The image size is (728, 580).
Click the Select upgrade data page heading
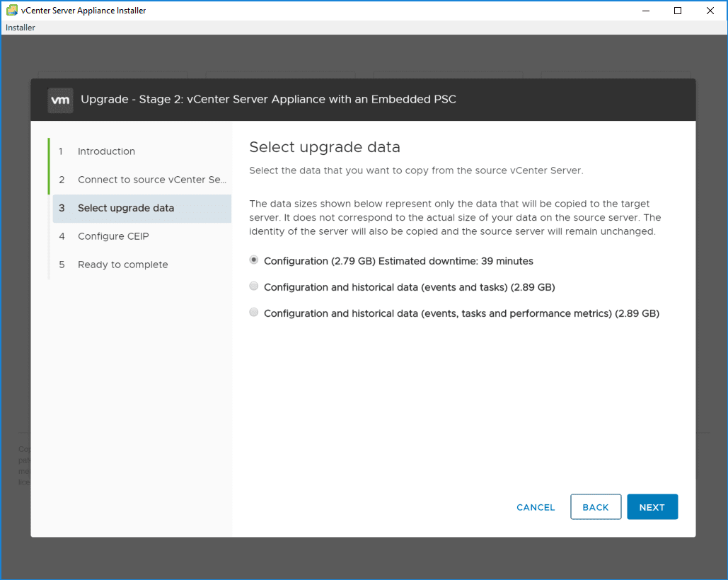[x=325, y=147]
